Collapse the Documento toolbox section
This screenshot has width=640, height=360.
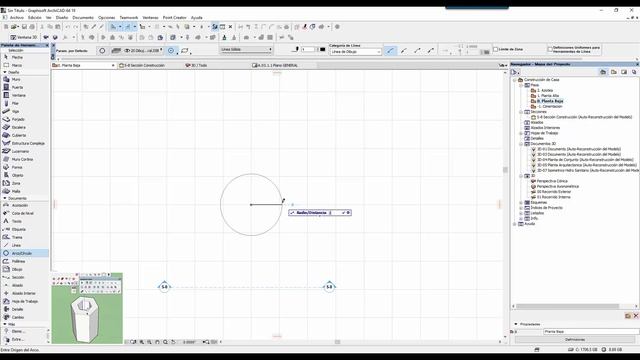(x=5, y=198)
